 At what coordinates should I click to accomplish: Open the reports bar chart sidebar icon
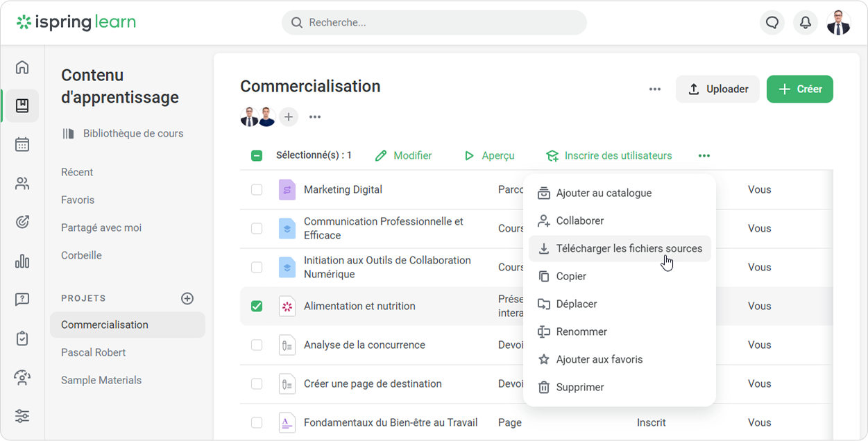click(x=22, y=261)
